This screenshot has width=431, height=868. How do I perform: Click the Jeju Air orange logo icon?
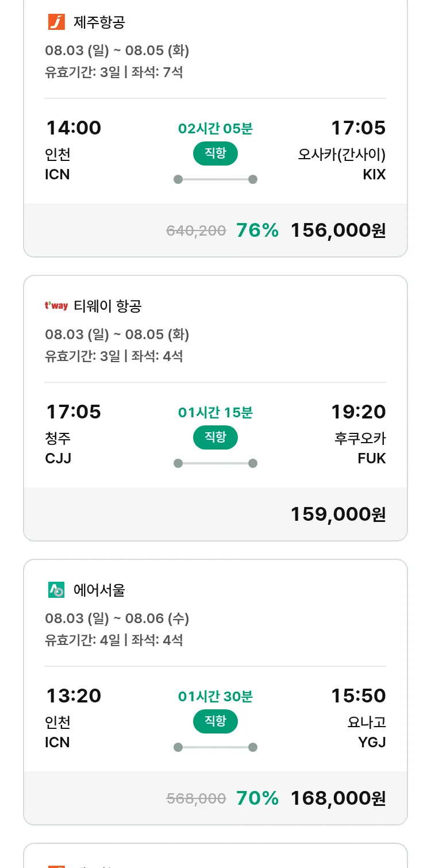(56, 22)
